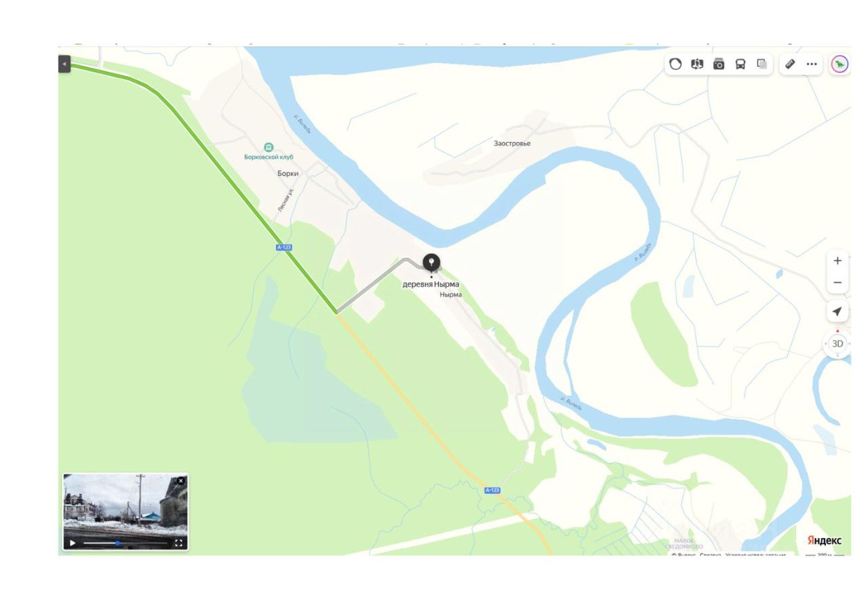
Task: Click the деревня Нырма map pin
Action: click(431, 263)
